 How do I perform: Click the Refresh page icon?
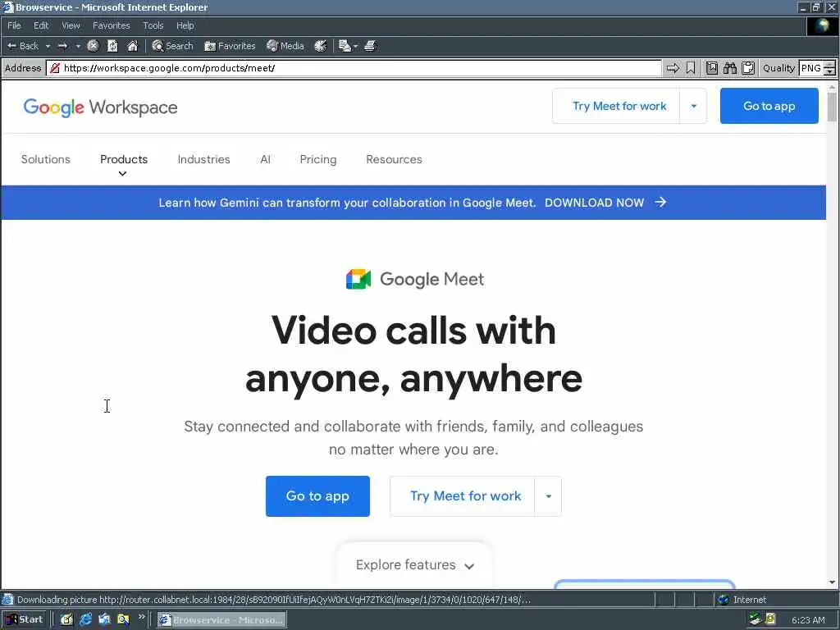point(112,46)
